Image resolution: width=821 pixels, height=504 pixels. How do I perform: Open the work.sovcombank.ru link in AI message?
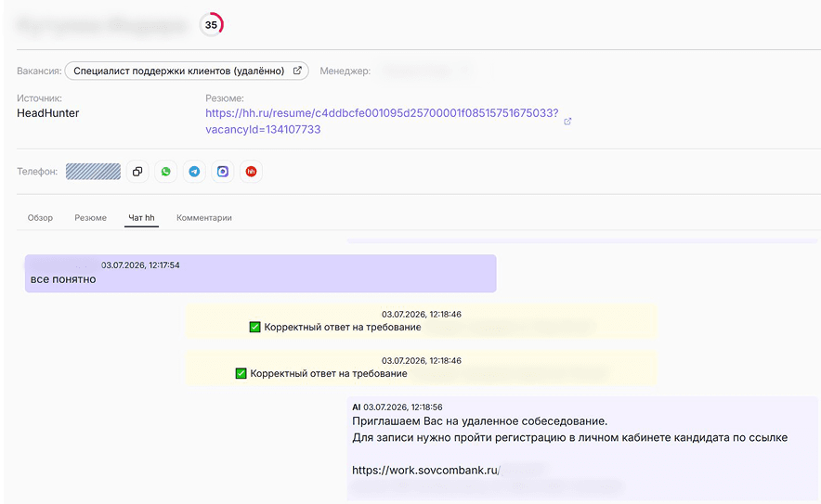click(x=425, y=470)
